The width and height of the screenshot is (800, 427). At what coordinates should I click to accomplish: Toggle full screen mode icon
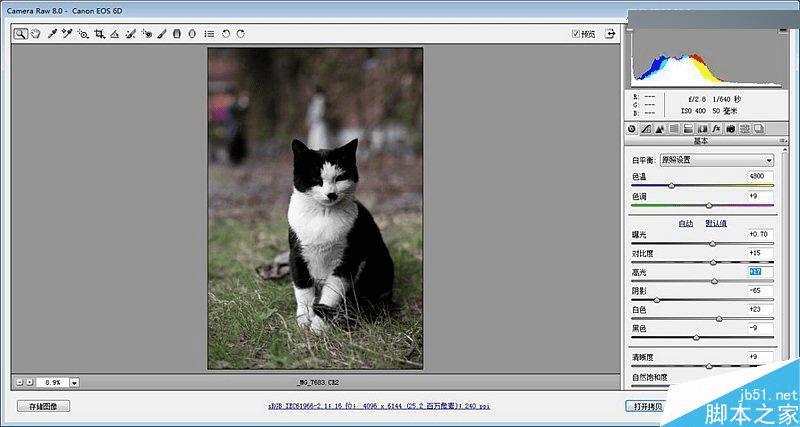point(610,34)
